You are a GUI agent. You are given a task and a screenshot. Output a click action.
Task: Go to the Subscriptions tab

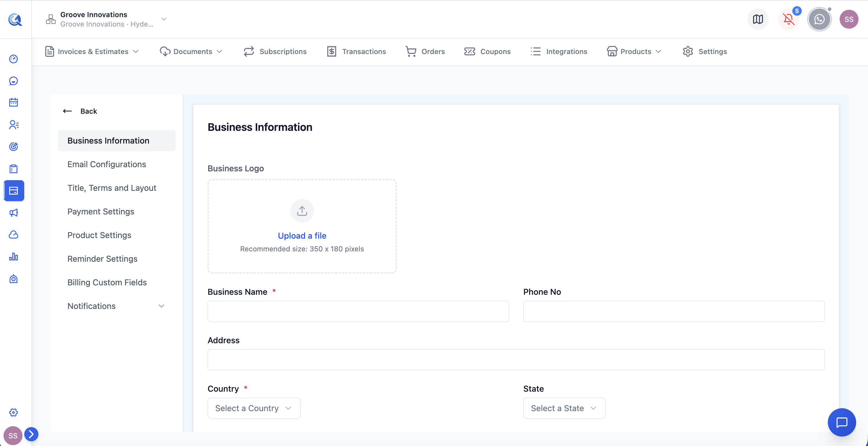[x=275, y=51]
